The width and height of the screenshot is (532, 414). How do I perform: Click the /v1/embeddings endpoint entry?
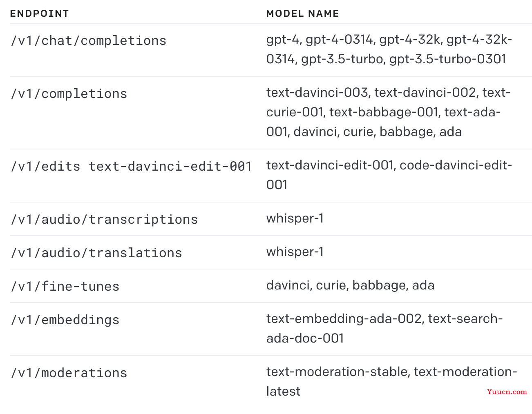[65, 320]
